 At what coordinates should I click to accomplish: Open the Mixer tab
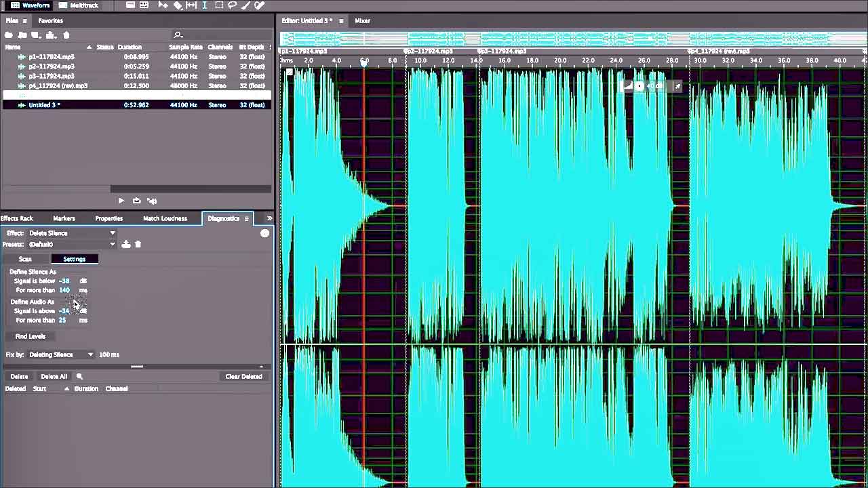tap(363, 21)
